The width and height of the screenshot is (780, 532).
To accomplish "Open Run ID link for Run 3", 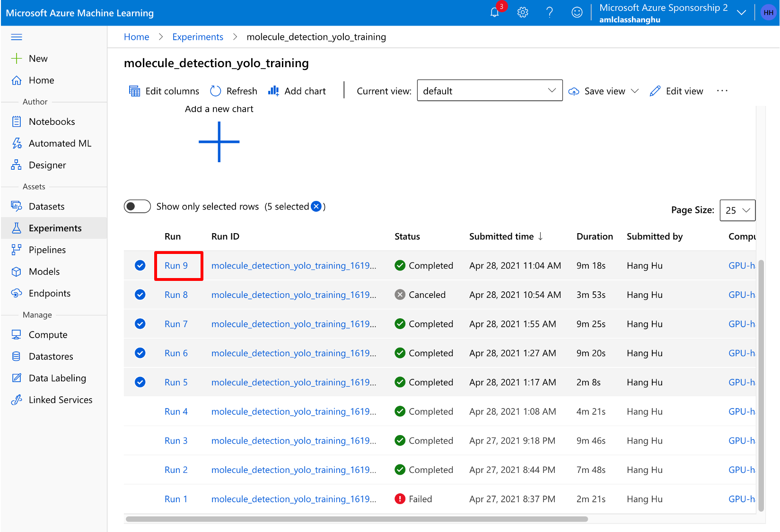I will click(294, 441).
